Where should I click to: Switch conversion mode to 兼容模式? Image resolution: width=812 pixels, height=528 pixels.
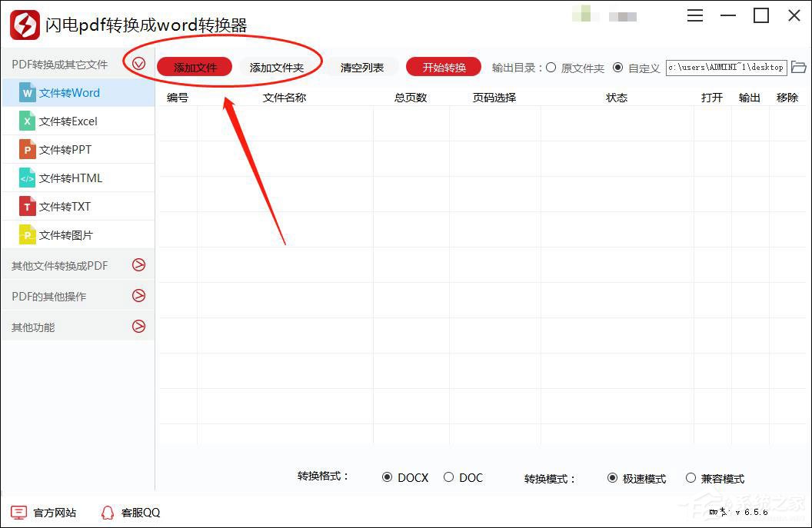tap(691, 477)
